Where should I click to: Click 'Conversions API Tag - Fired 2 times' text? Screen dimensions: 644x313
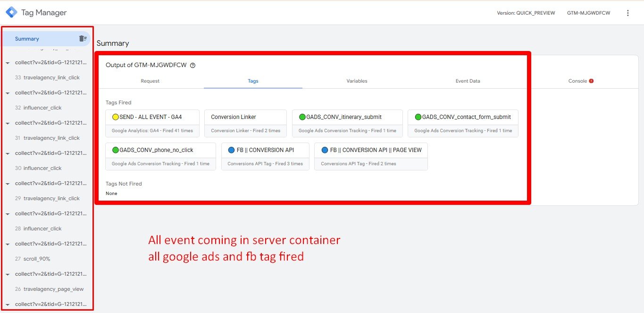359,164
